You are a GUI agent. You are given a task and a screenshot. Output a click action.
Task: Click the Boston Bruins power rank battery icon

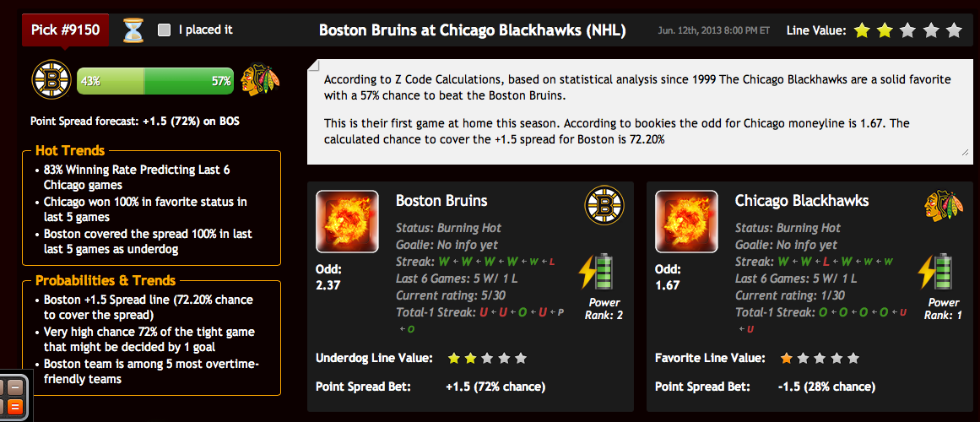tap(596, 272)
